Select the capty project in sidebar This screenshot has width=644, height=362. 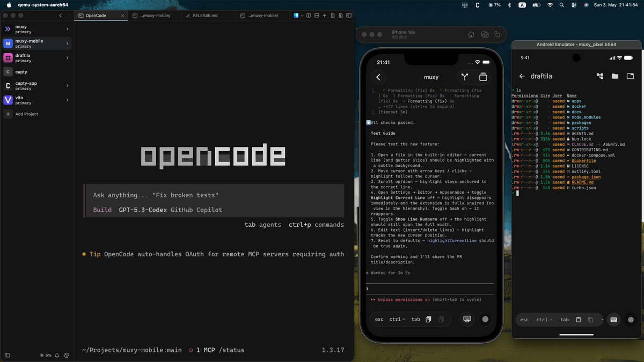pyautogui.click(x=36, y=72)
